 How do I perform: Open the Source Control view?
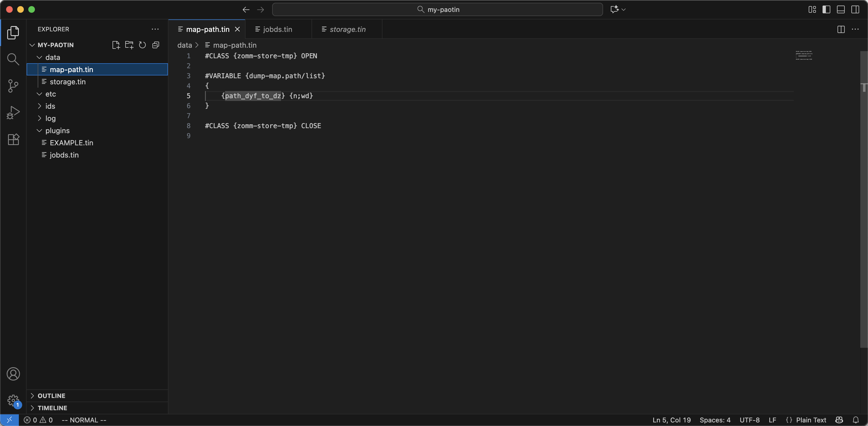pyautogui.click(x=13, y=86)
